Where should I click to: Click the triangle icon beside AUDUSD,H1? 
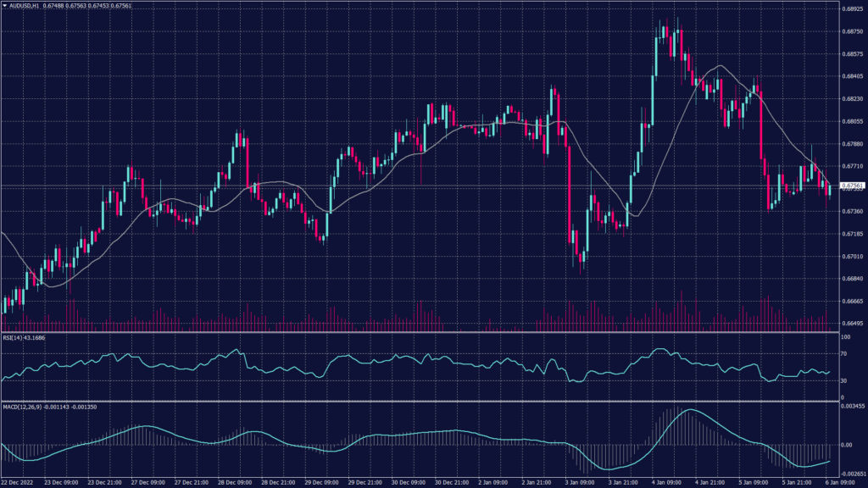coord(4,6)
